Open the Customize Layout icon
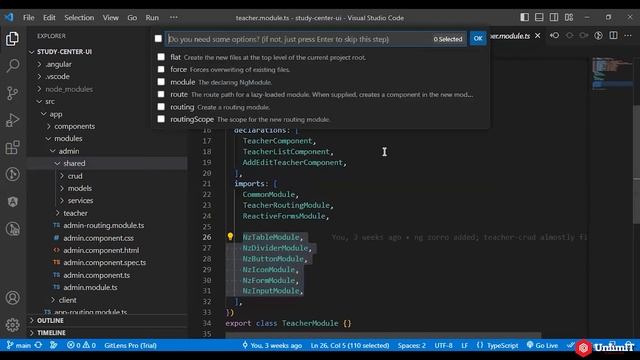Screen dimensions: 640x360 coord(569,18)
